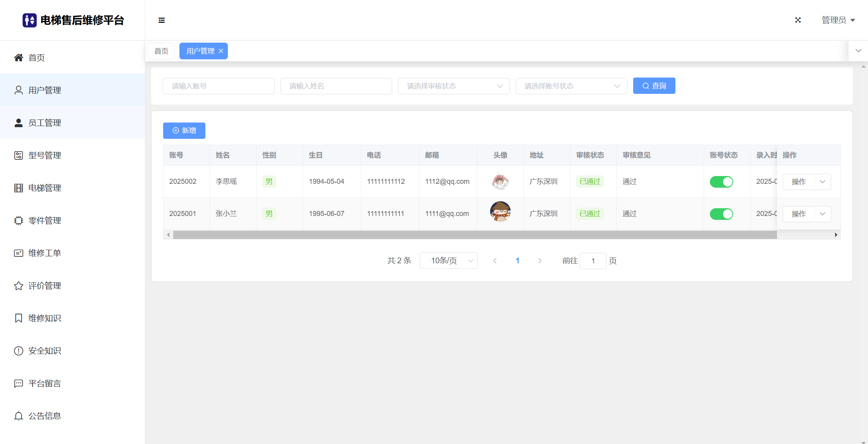Click the 电梯管理 grid icon
Viewport: 868px width, 444px height.
tap(18, 188)
